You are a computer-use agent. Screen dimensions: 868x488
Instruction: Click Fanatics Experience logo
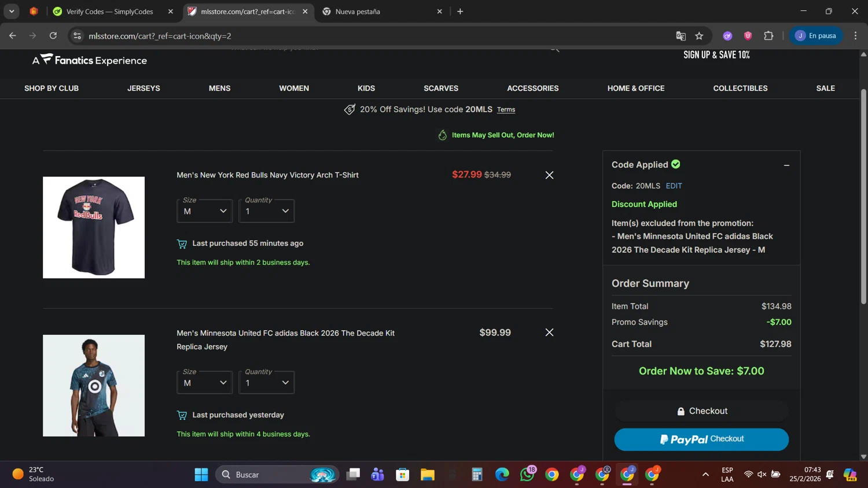pos(90,60)
